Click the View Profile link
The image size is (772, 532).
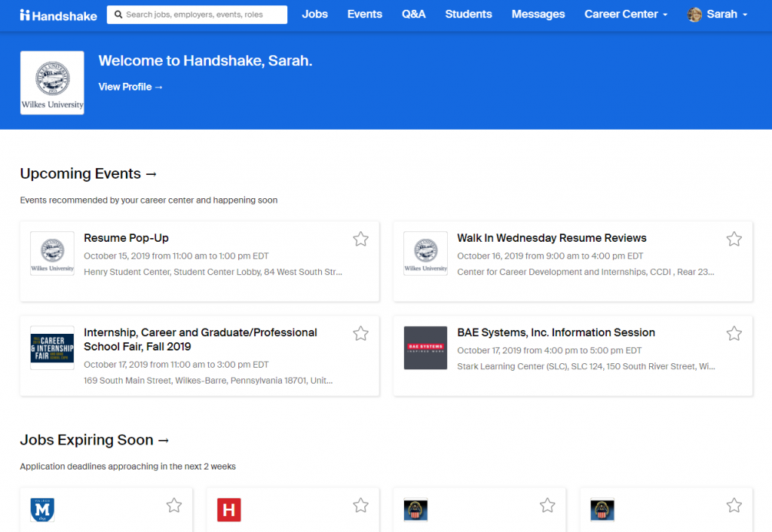[130, 87]
